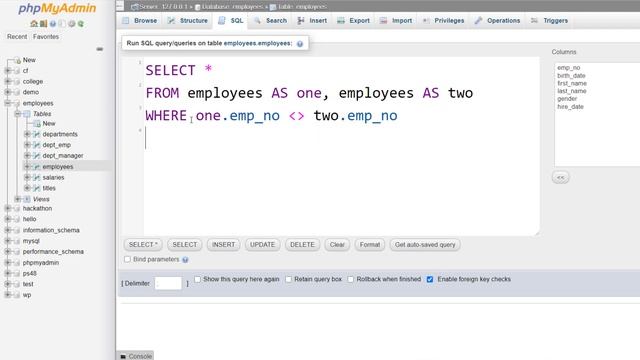Click the demo database icon
This screenshot has width=640, height=360.
pos(17,92)
